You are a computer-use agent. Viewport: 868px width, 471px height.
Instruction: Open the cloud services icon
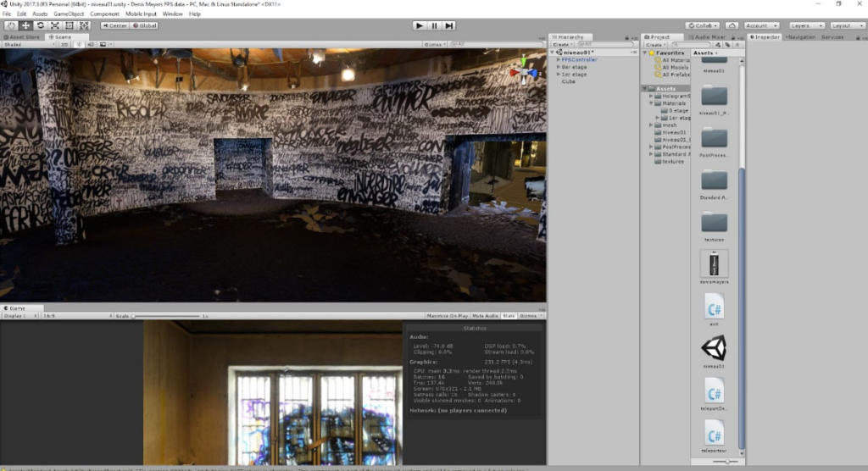point(732,25)
